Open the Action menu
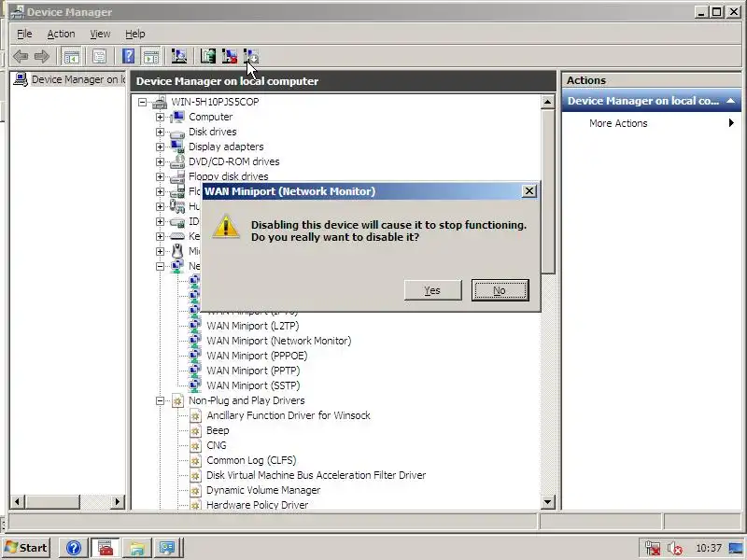Screen dimensions: 747x560 (x=61, y=34)
